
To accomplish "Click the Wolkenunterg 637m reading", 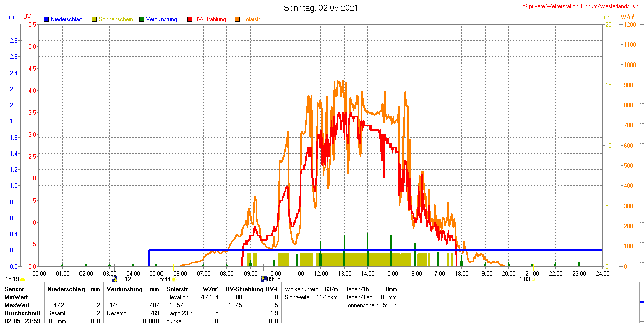I will point(311,289).
